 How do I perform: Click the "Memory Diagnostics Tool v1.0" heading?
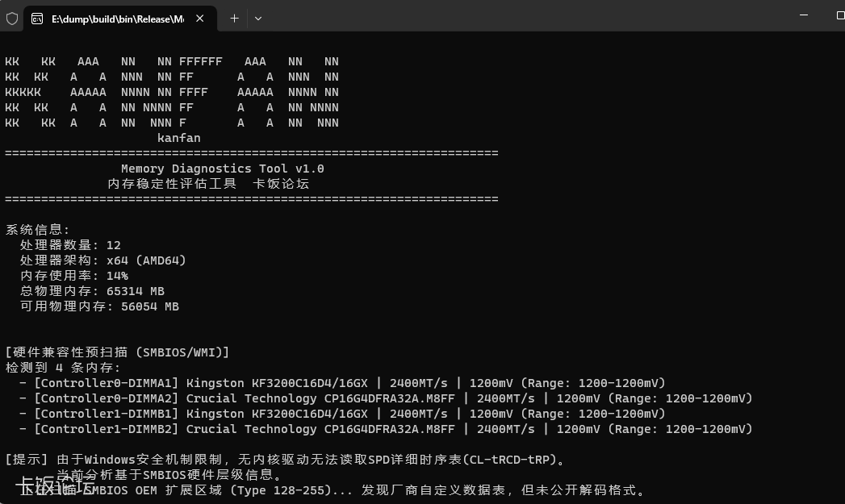(x=222, y=169)
